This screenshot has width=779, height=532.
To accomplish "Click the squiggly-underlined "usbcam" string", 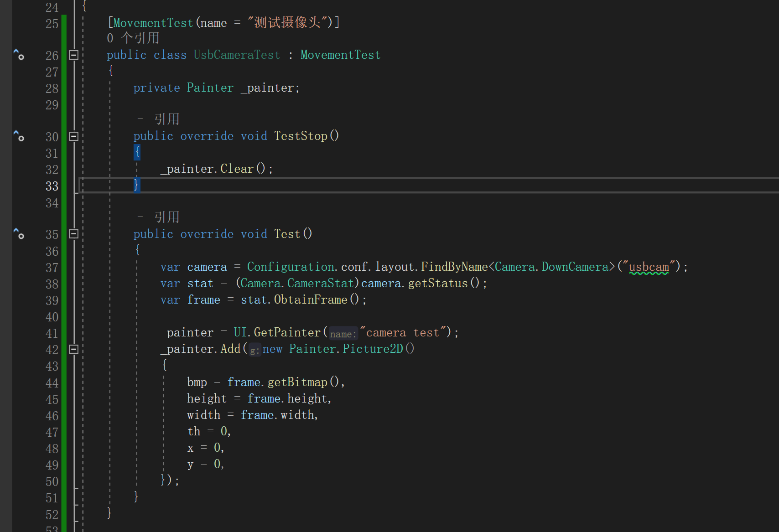I will pyautogui.click(x=649, y=267).
